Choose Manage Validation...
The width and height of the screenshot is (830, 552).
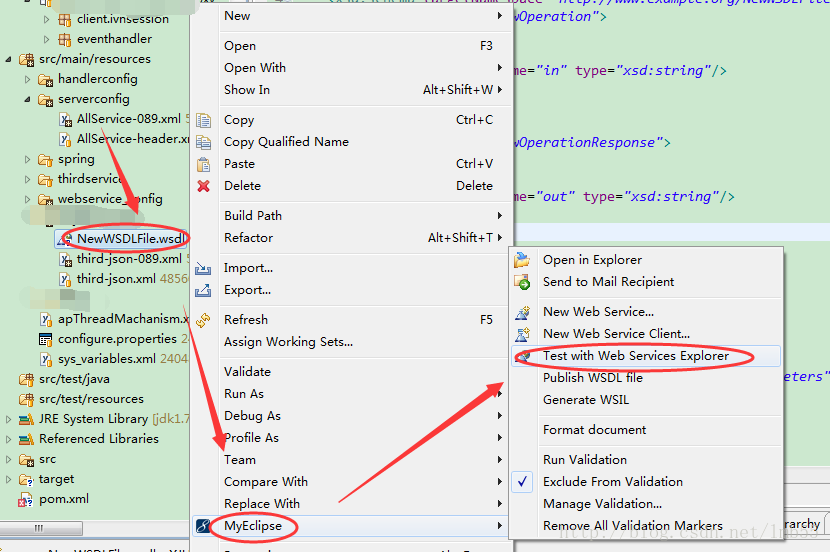coord(646,504)
